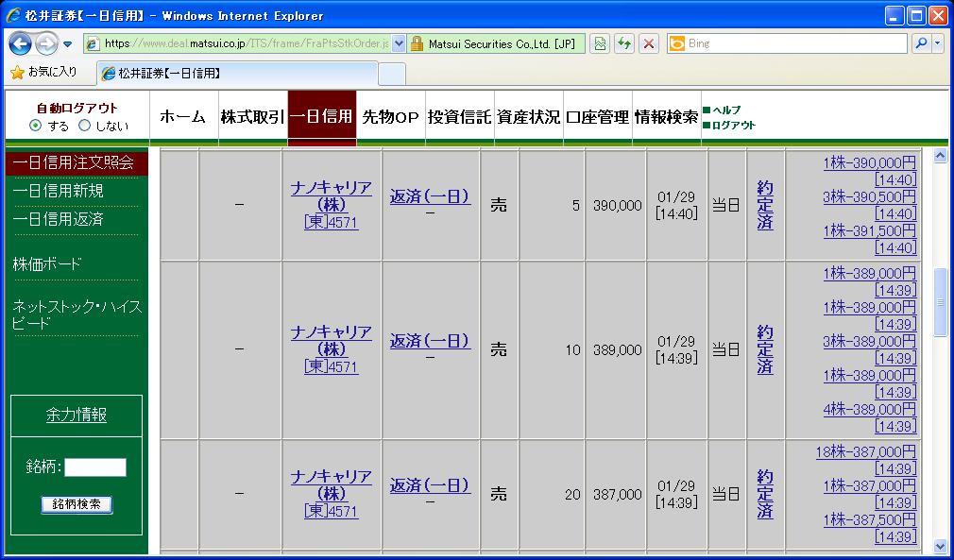Open the 1株-387,500円 execution link
This screenshot has height=560, width=954.
[869, 520]
